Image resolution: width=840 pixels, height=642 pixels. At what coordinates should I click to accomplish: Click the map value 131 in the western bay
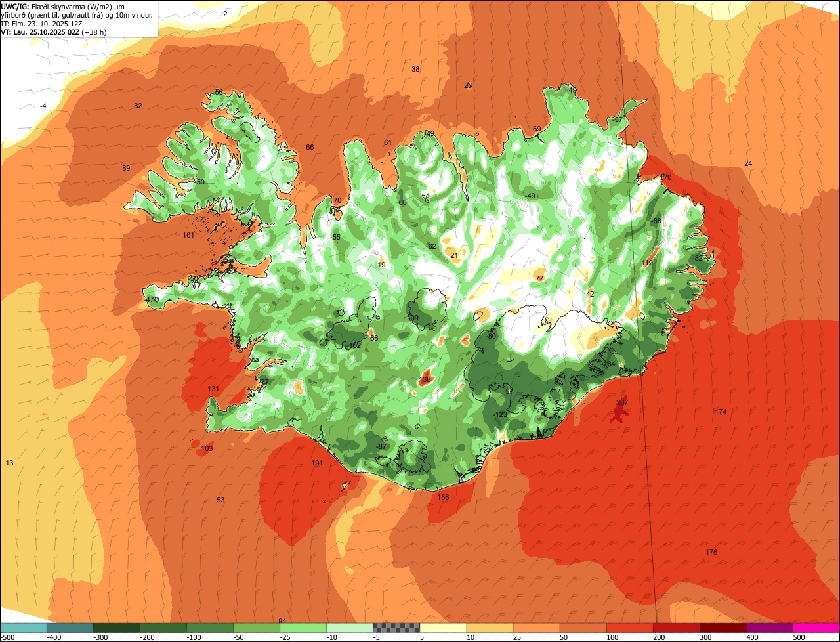[x=213, y=389]
